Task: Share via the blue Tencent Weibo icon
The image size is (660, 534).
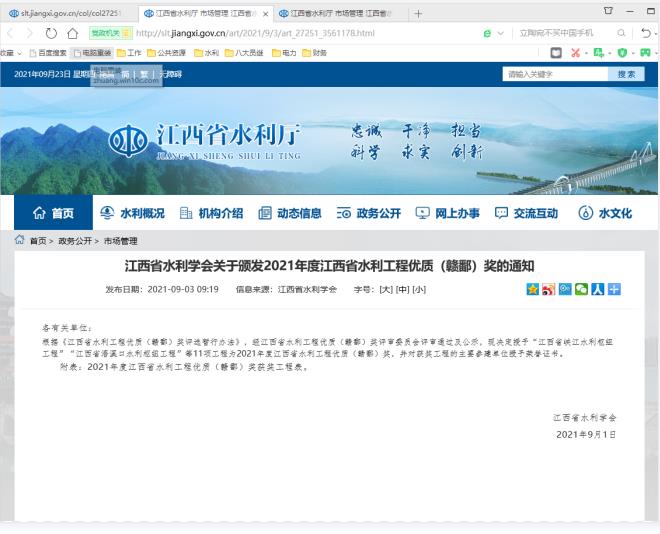Action: tap(565, 289)
